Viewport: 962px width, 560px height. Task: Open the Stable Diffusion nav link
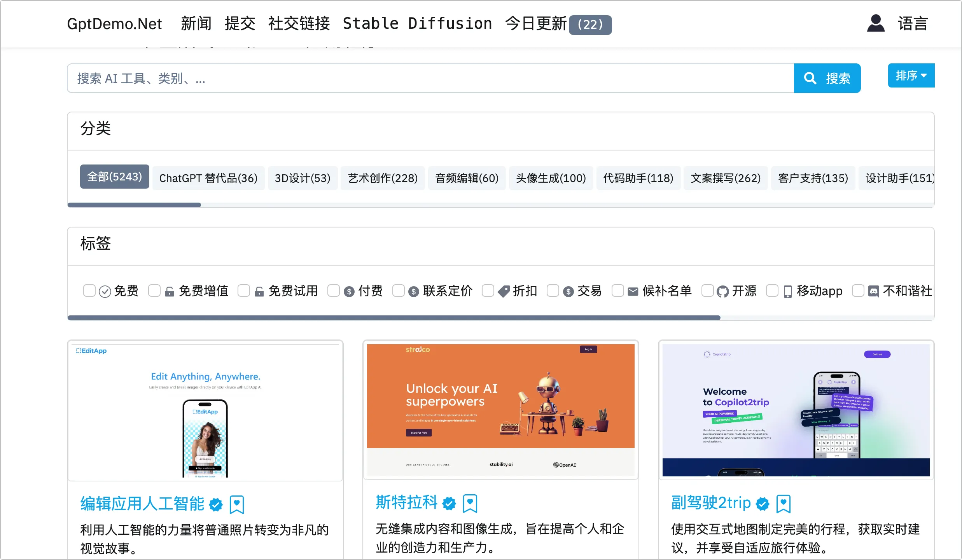click(x=417, y=24)
